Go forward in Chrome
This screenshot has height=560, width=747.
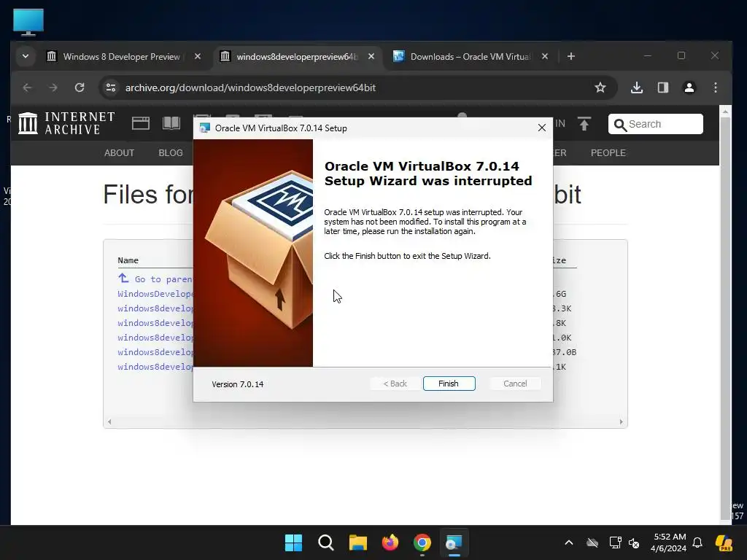53,87
